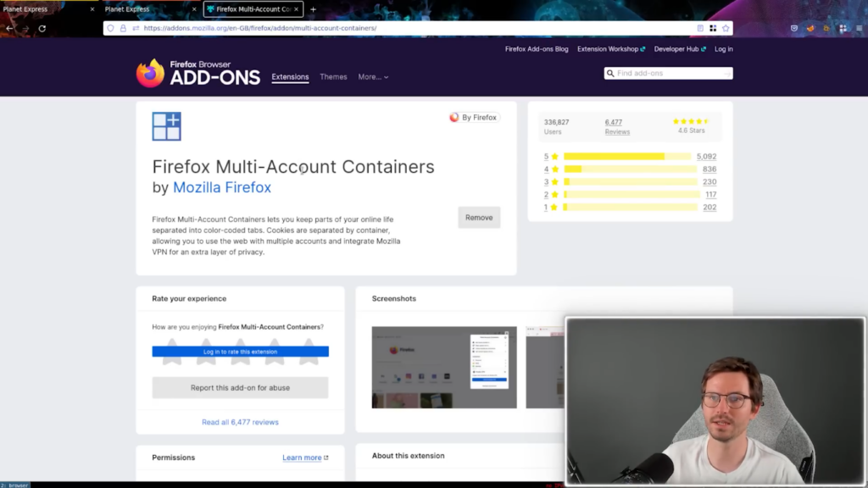
Task: Click the Firefox Add-ons logo
Action: click(198, 73)
